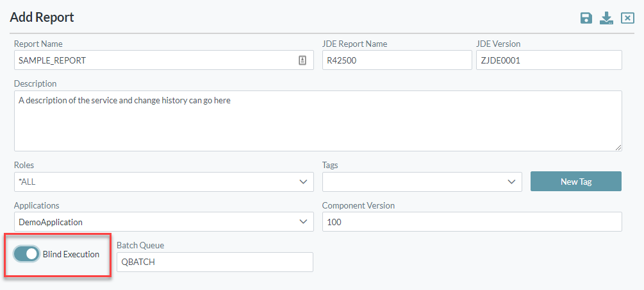Open the Roles dropdown showing *ALL
The width and height of the screenshot is (644, 290).
click(163, 182)
